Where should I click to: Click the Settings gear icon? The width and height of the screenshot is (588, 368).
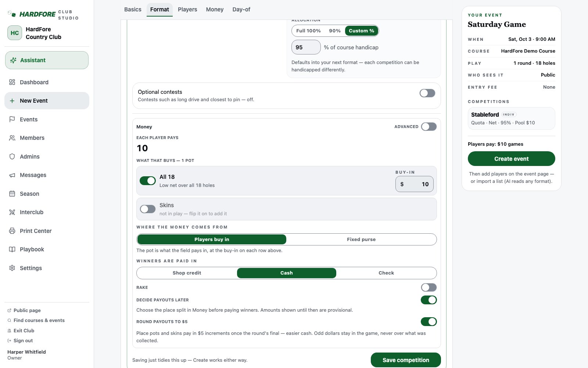[x=12, y=268]
